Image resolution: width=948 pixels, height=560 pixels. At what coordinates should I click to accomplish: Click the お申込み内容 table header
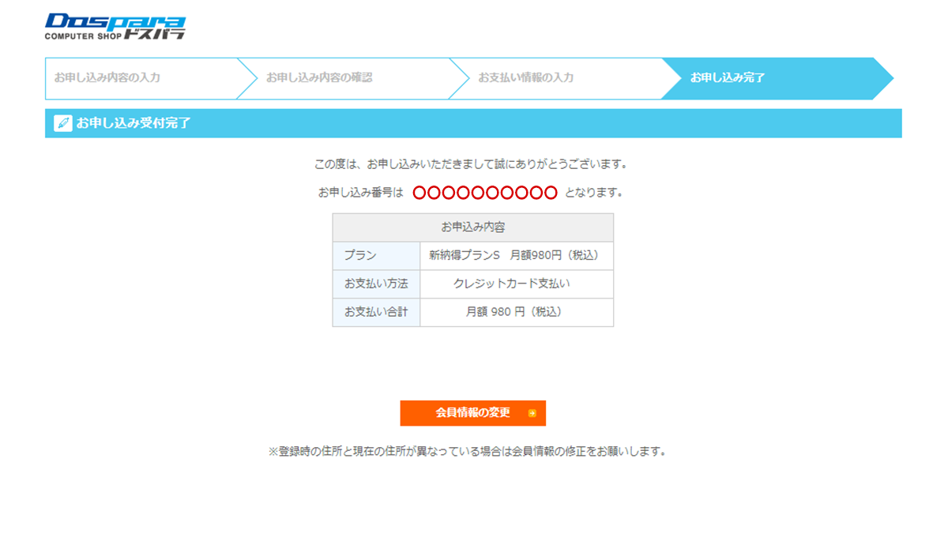coord(474,227)
